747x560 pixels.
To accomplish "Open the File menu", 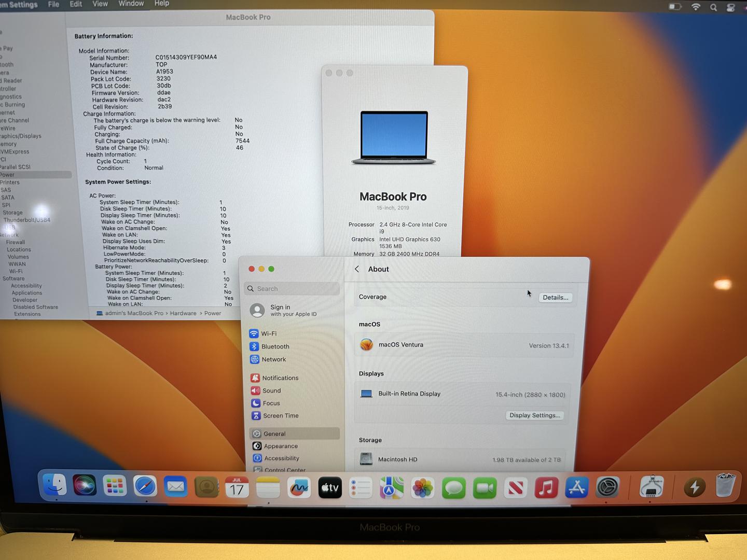I will (53, 4).
